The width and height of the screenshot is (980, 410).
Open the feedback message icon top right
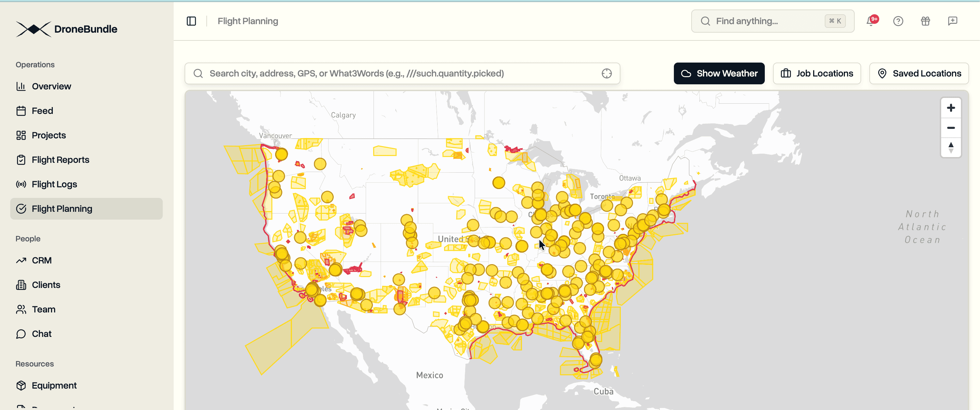[953, 21]
